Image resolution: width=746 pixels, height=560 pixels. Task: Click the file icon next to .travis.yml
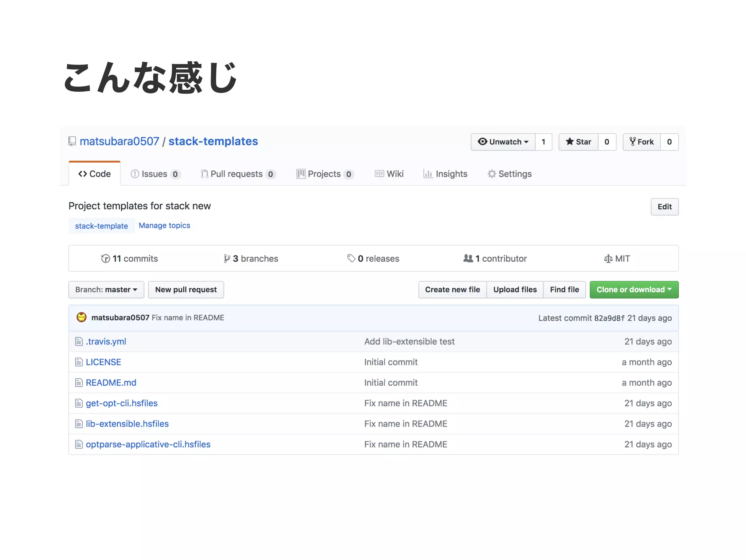click(x=79, y=342)
